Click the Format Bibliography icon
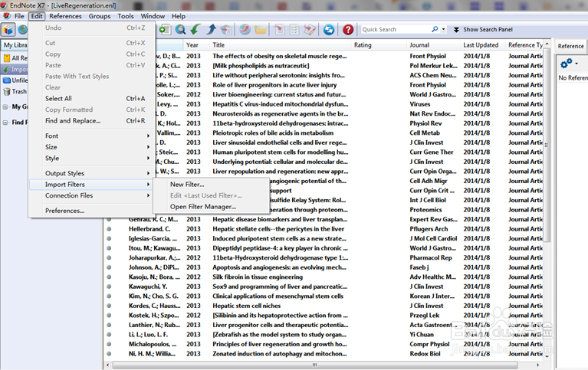Screen dimensions: 588x370 pyautogui.click(x=294, y=30)
